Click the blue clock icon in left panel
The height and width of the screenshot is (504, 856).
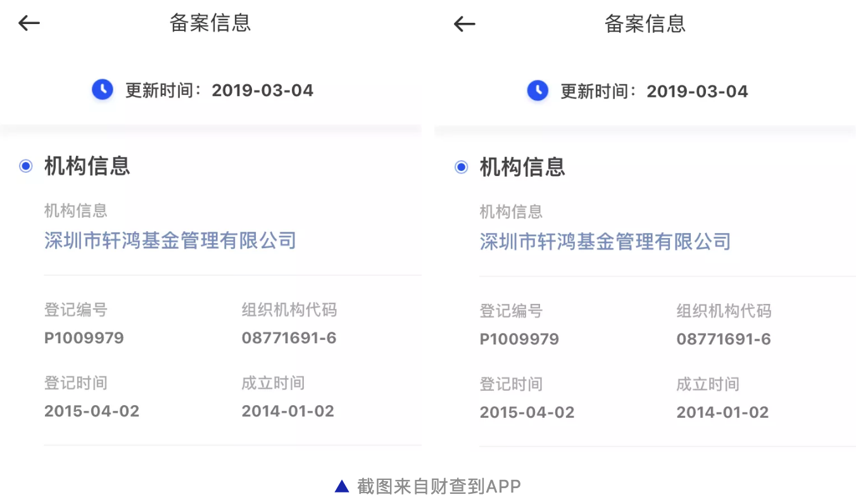(103, 89)
